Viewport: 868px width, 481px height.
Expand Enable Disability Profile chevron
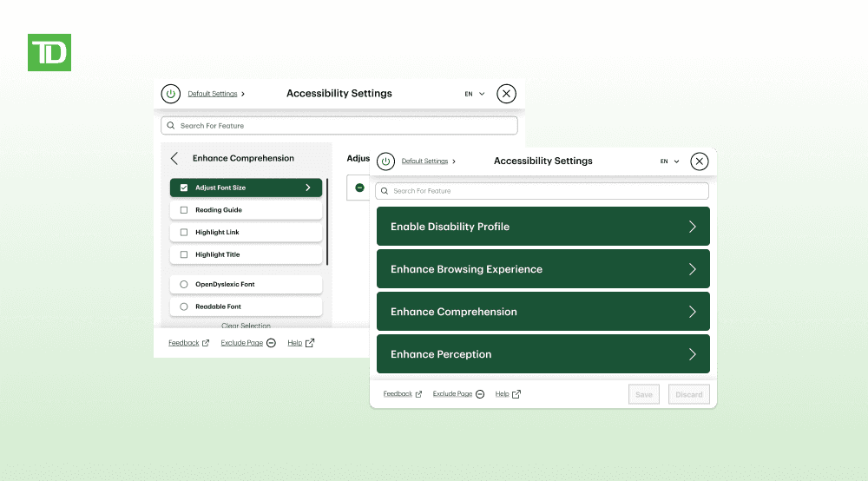coord(693,227)
